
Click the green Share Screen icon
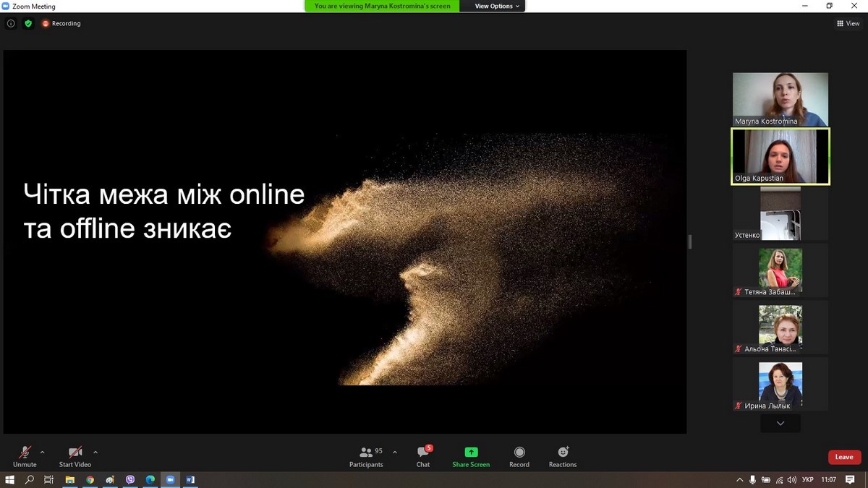[471, 453]
